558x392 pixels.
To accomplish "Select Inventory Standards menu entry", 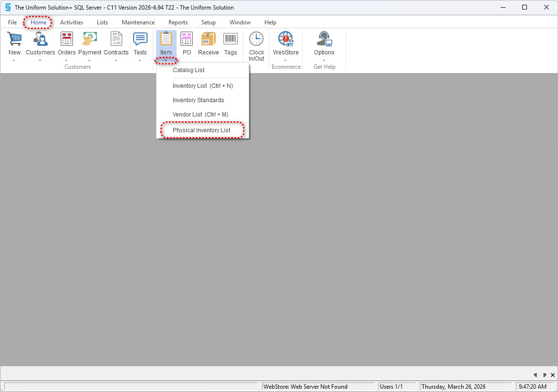I will 198,100.
